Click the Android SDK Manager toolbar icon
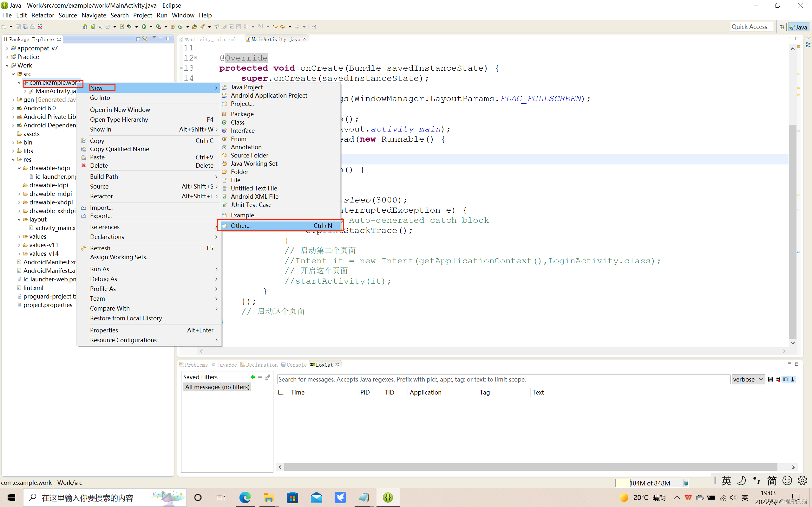 click(x=85, y=27)
